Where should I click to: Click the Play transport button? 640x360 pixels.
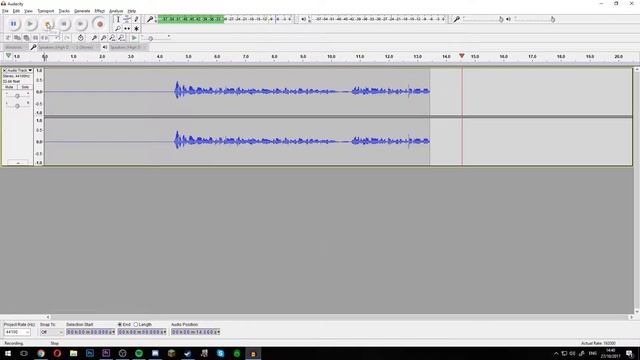coord(30,24)
